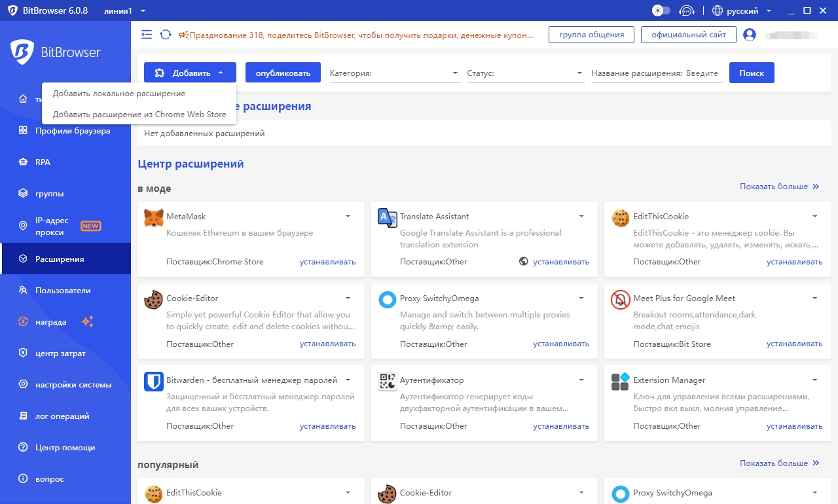Click the MetaMask fox icon
This screenshot has width=838, height=504.
point(153,218)
